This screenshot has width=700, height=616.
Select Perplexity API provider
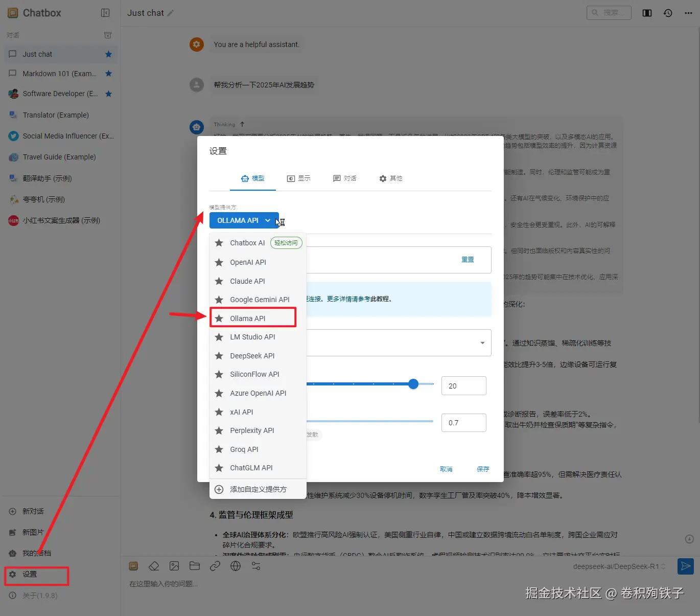click(258, 430)
